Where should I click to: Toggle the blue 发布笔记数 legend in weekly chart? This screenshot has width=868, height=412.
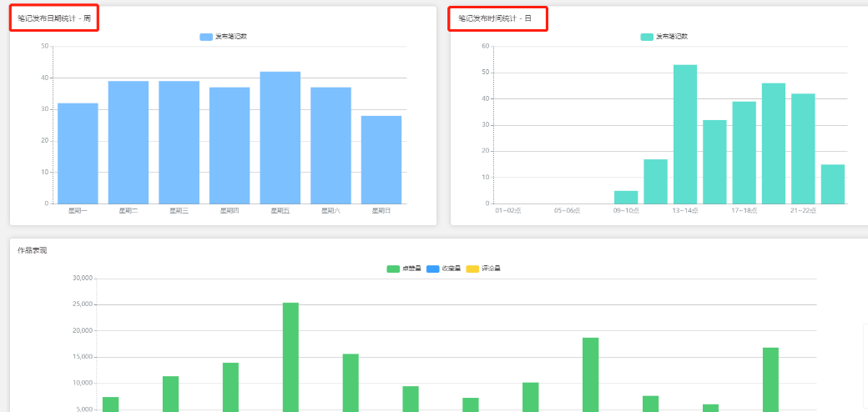point(223,37)
